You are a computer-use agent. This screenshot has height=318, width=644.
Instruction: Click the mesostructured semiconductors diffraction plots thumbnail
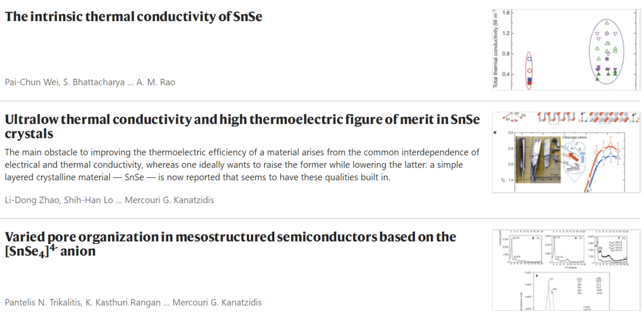(x=566, y=270)
